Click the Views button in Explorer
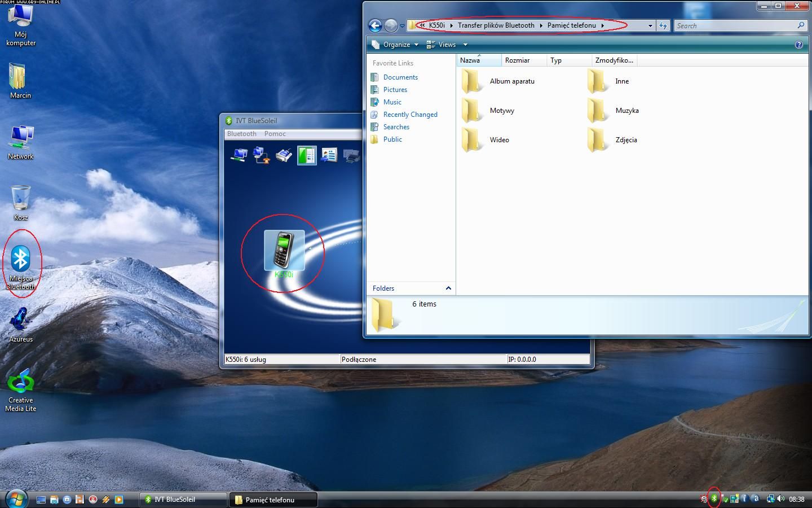 (442, 45)
